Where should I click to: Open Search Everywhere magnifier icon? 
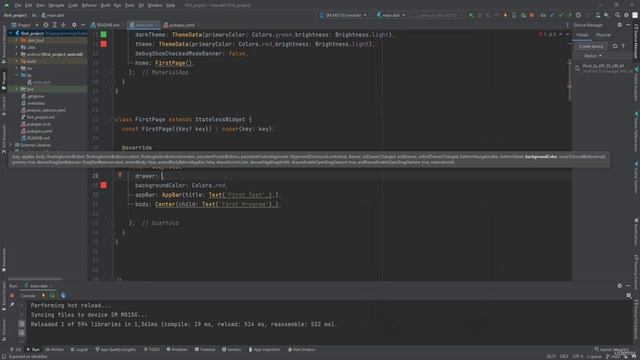(618, 15)
